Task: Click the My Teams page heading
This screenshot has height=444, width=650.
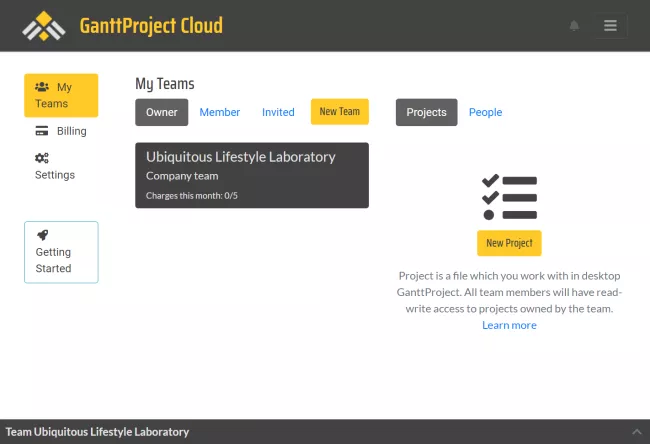Action: [x=165, y=84]
